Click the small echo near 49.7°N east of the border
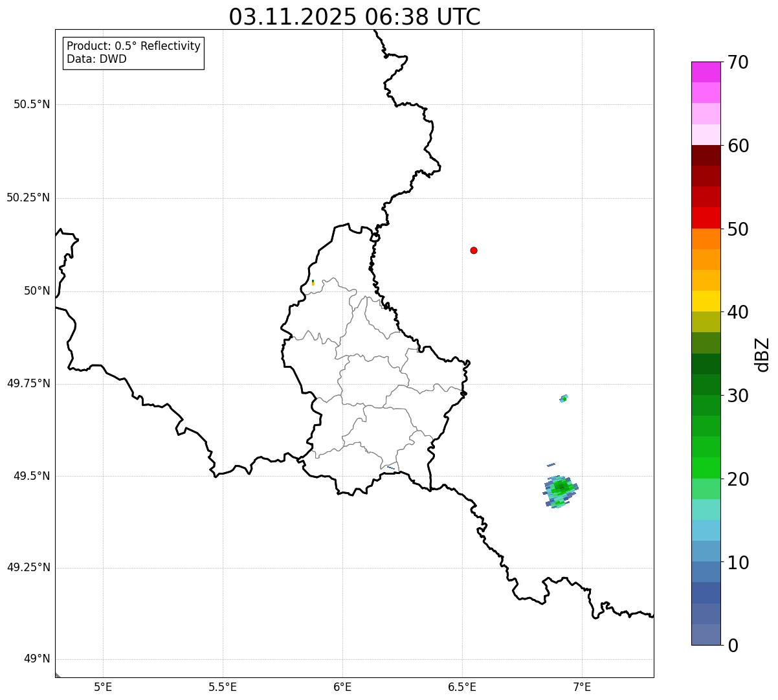The height and width of the screenshot is (700, 778). pos(564,398)
